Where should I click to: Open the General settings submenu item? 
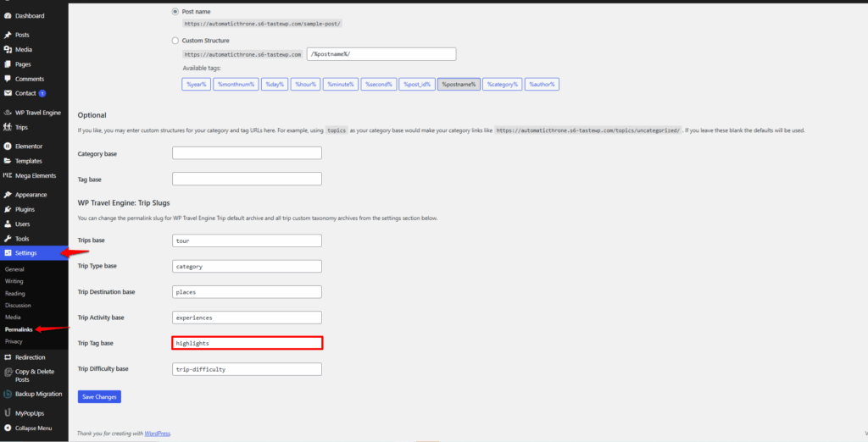pos(14,269)
